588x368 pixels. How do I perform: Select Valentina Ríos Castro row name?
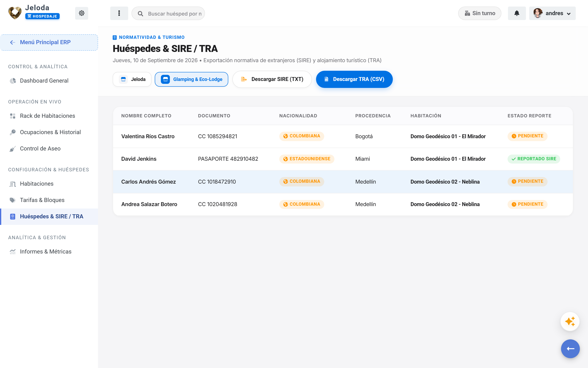pos(148,136)
